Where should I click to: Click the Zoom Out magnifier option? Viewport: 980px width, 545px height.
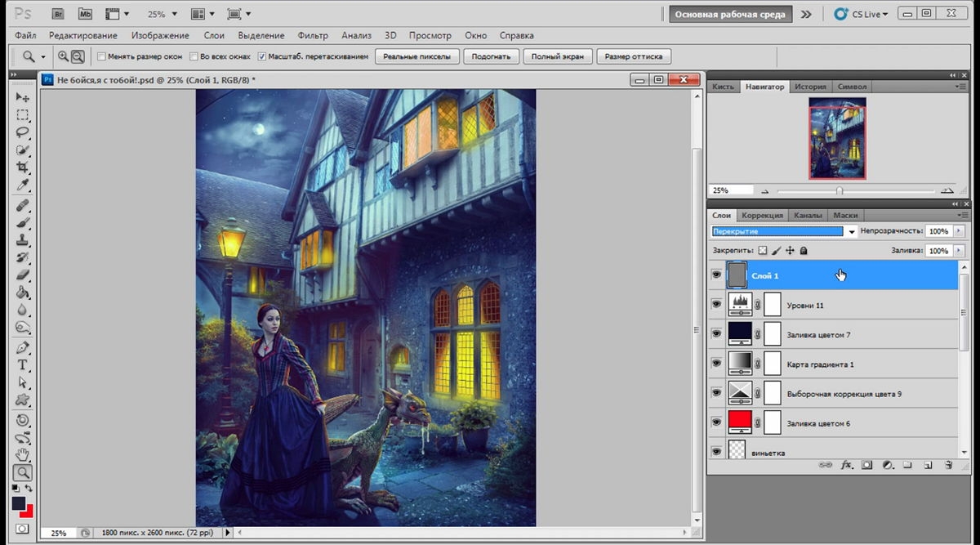point(78,56)
